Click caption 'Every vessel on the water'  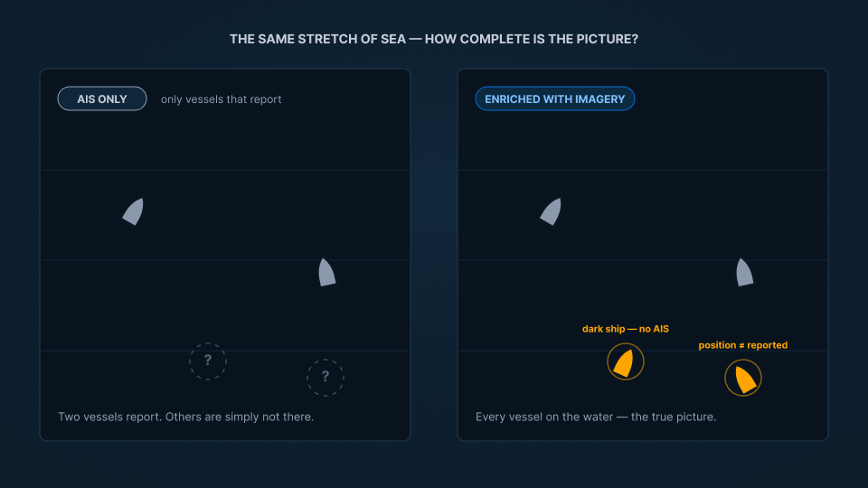544,417
